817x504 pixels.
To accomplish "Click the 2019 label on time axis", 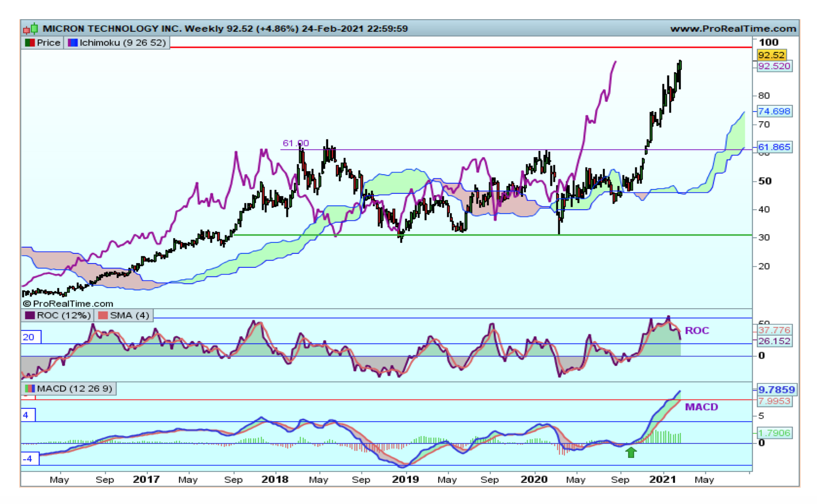I will tap(405, 479).
